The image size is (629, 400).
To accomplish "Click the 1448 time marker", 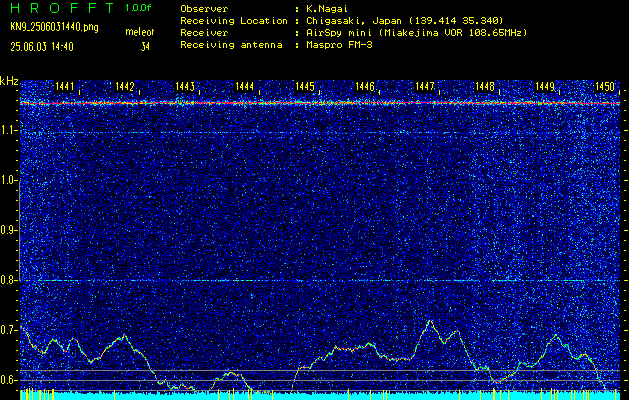I will [485, 86].
